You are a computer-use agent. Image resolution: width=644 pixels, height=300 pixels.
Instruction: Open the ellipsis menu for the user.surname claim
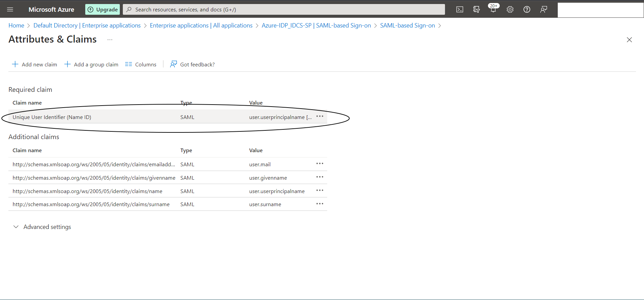320,204
